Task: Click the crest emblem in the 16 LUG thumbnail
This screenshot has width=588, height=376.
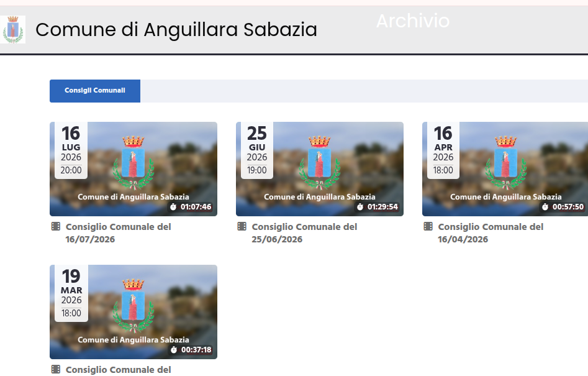Action: [133, 162]
